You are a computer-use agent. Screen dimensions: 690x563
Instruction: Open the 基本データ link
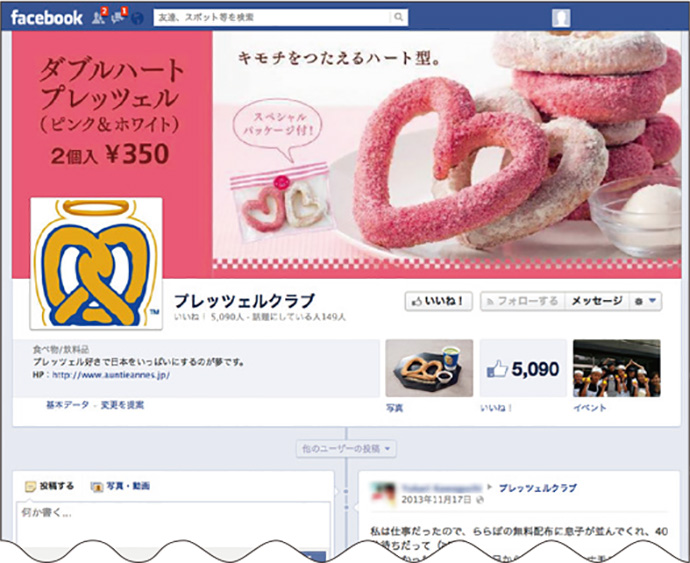tap(67, 405)
